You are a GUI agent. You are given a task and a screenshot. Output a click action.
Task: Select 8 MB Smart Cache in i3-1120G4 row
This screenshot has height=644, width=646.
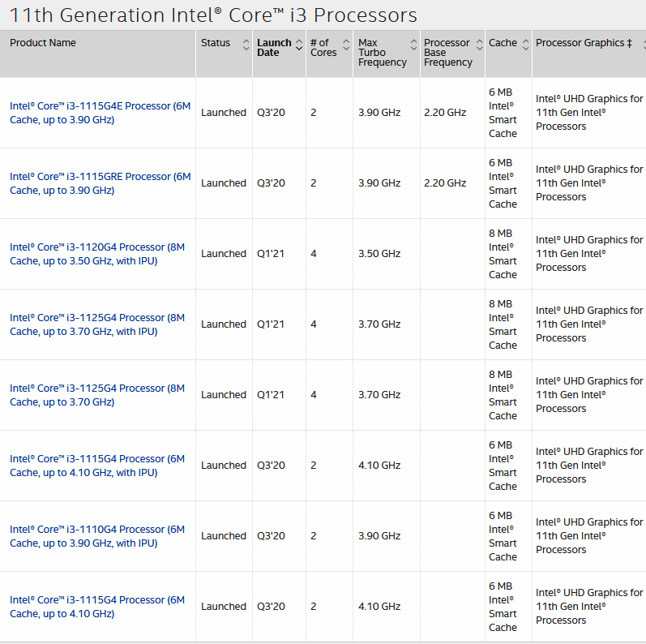pyautogui.click(x=503, y=254)
